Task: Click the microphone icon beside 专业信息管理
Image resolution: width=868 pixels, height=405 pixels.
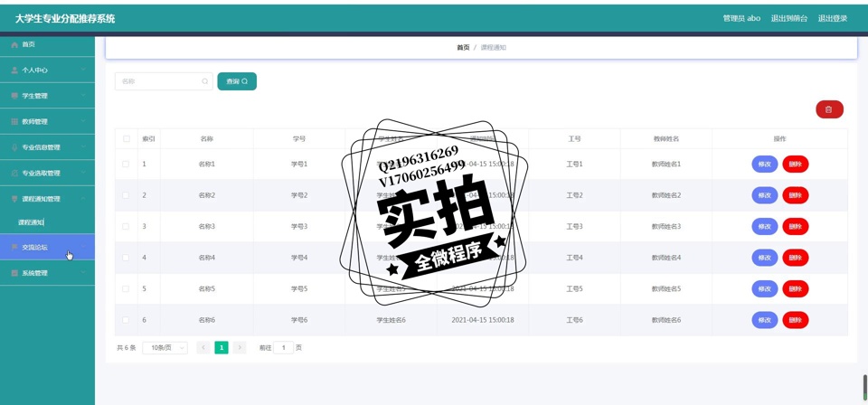Action: (x=14, y=147)
